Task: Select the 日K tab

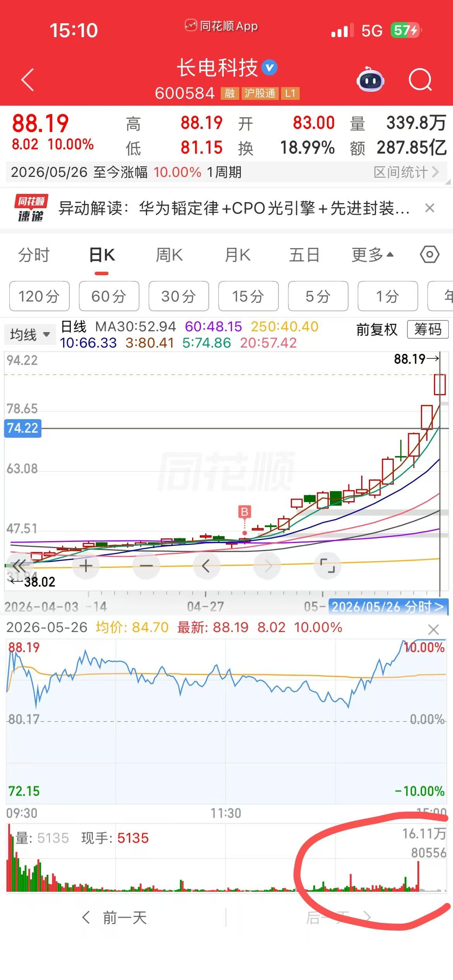Action: point(102,255)
